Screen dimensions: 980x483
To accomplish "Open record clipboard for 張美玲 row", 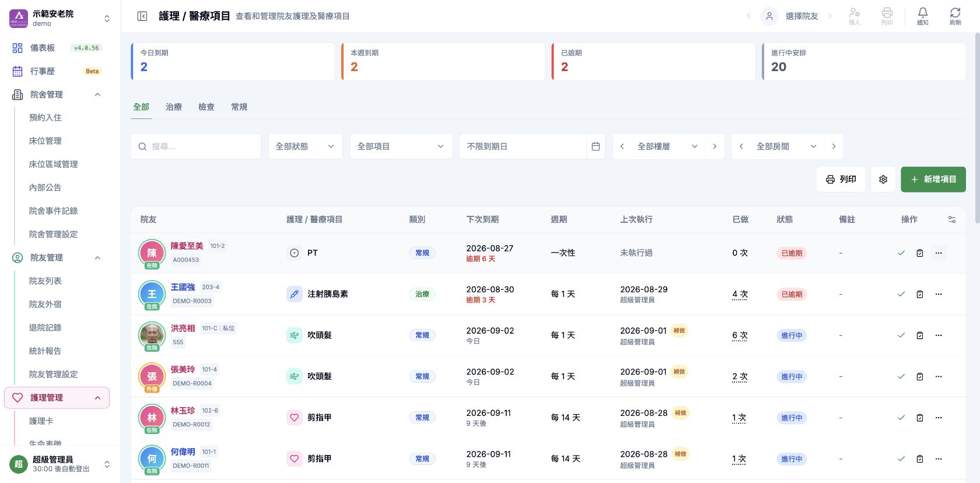I will coord(920,376).
